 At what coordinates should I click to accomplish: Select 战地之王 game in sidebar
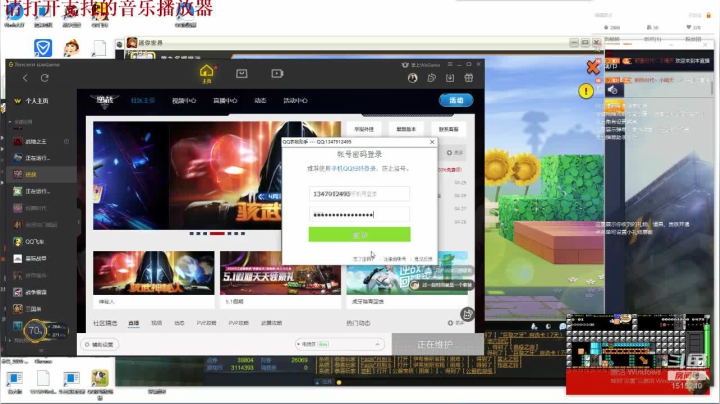pyautogui.click(x=35, y=141)
